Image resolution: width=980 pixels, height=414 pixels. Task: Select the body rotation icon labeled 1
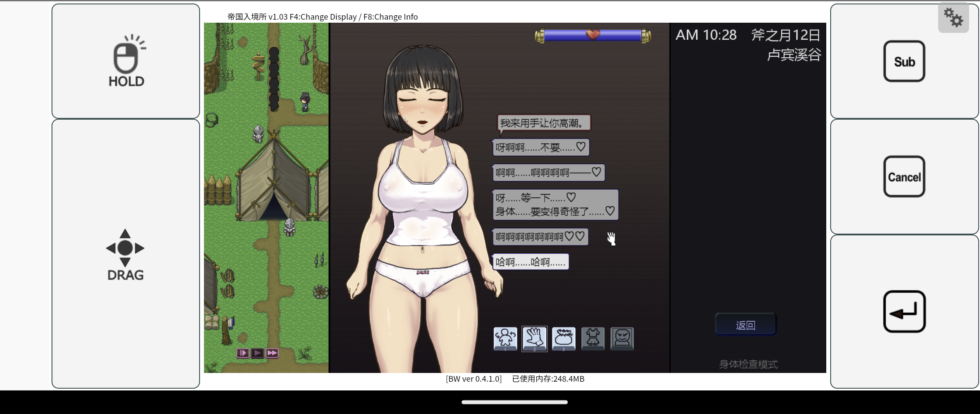(x=505, y=338)
